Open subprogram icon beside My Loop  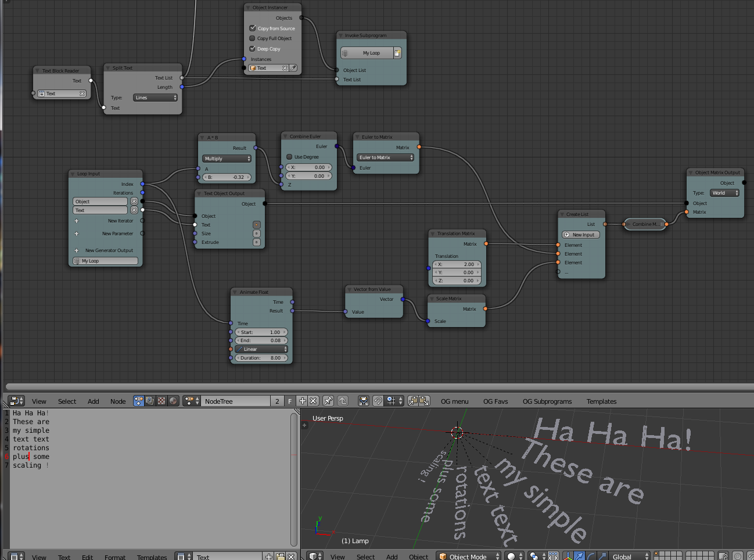(397, 53)
